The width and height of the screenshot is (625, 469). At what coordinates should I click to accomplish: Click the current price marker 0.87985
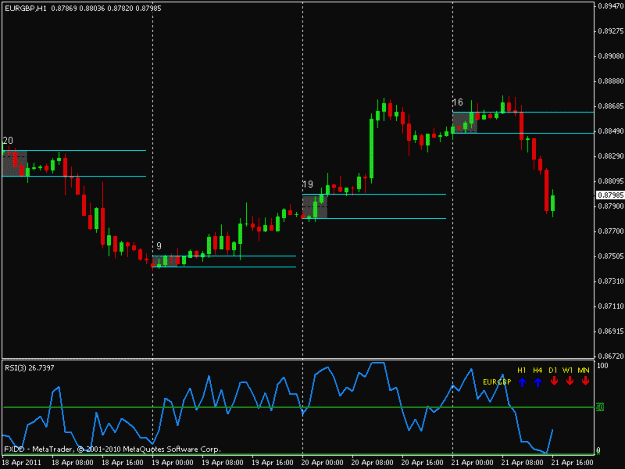pyautogui.click(x=610, y=195)
